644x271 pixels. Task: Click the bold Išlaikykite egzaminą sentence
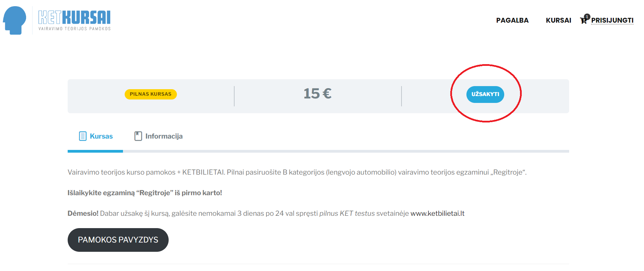click(x=145, y=193)
